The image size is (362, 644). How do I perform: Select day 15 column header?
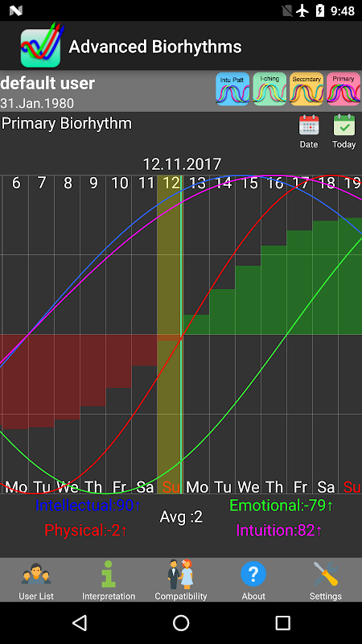pos(249,184)
